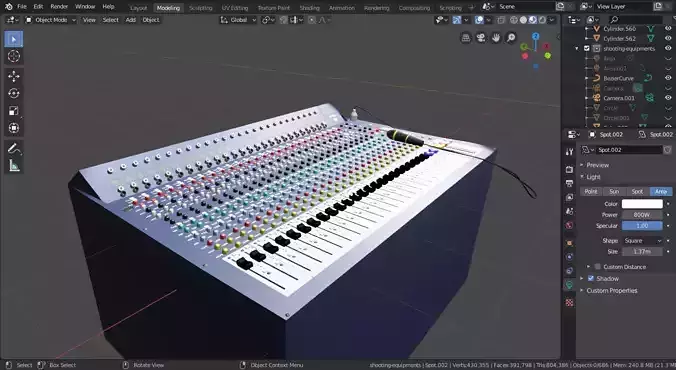Click the white light Color swatch
Viewport: 676px width, 370px height.
[642, 204]
